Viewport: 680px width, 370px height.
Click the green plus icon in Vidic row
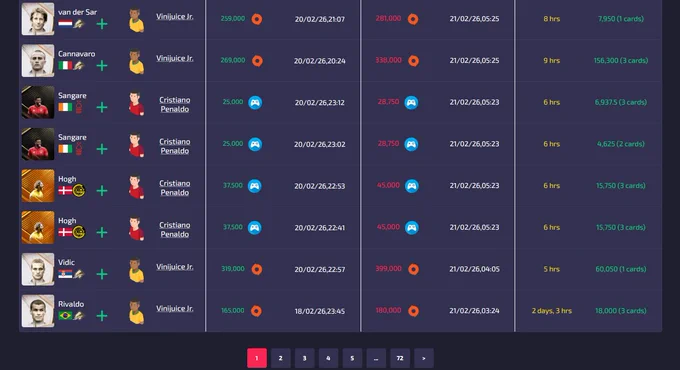[102, 274]
